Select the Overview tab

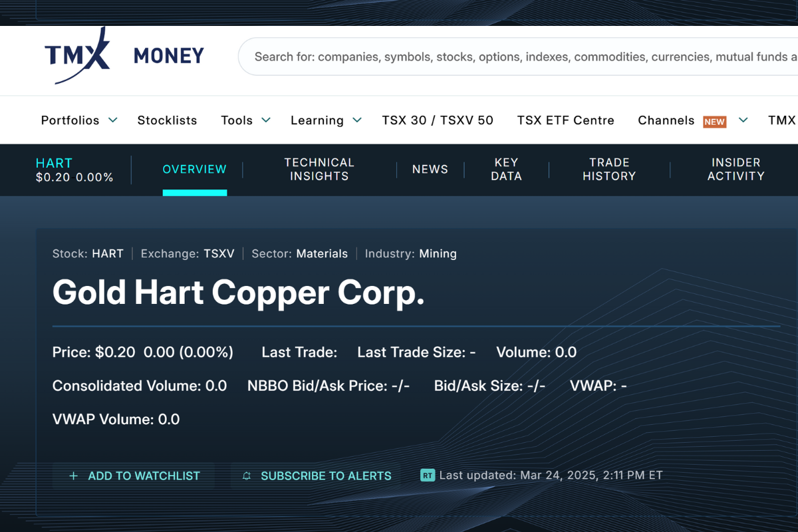[x=195, y=170]
